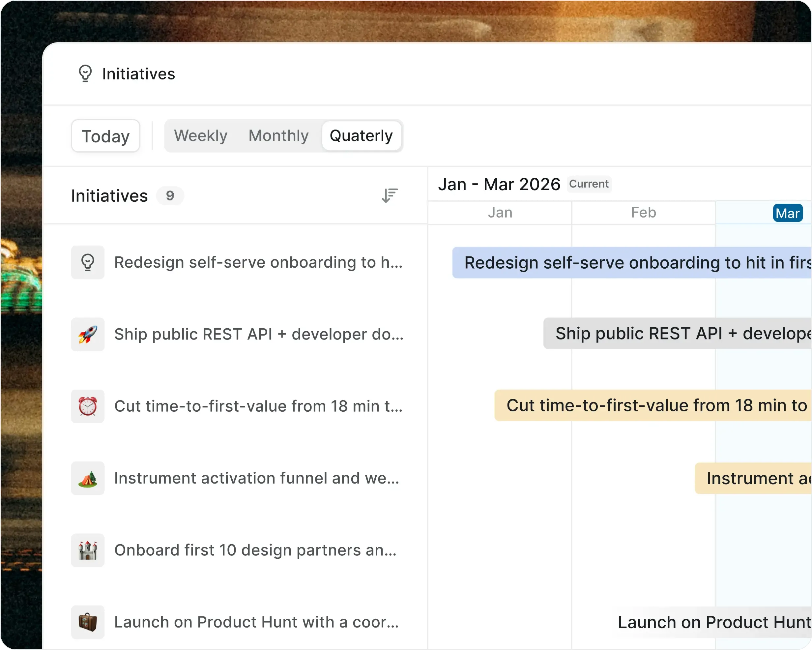Viewport: 812px width, 650px height.
Task: Click the castle icon for Onboard first 10 design partners
Action: [x=88, y=550]
